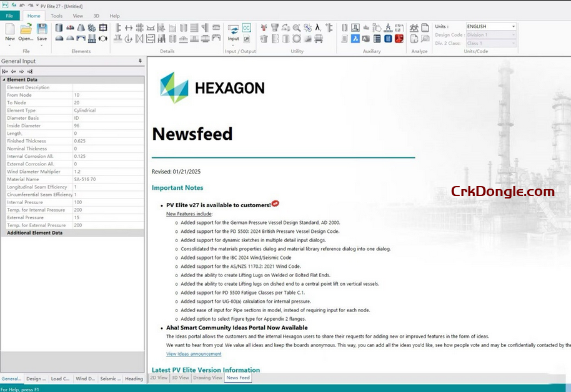Switch to the 3D View tab
Screen dimensions: 571x392
pyautogui.click(x=180, y=378)
